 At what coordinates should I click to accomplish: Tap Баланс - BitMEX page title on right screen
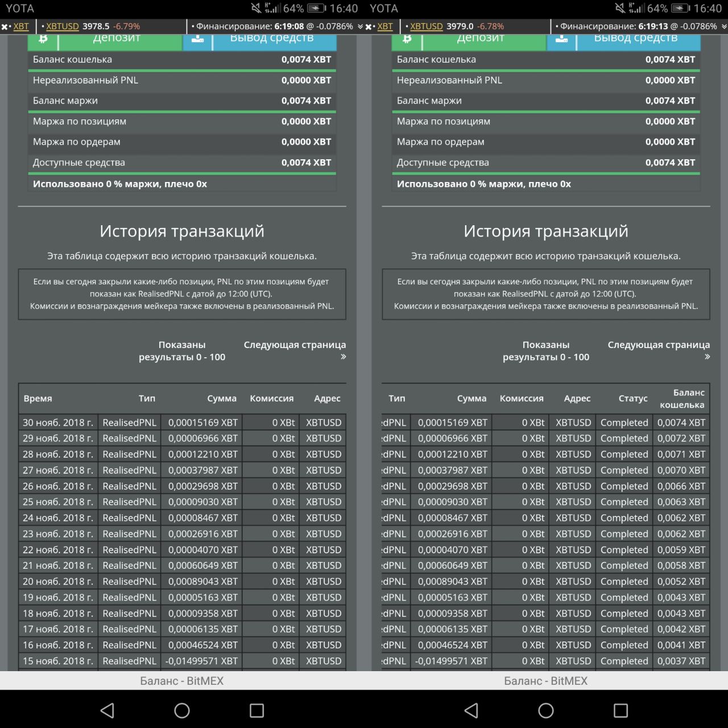[x=546, y=681]
